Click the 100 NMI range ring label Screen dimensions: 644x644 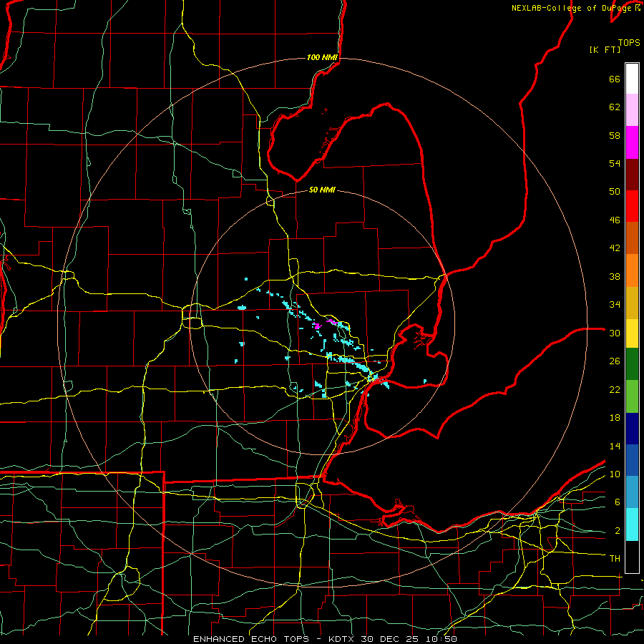(x=322, y=57)
